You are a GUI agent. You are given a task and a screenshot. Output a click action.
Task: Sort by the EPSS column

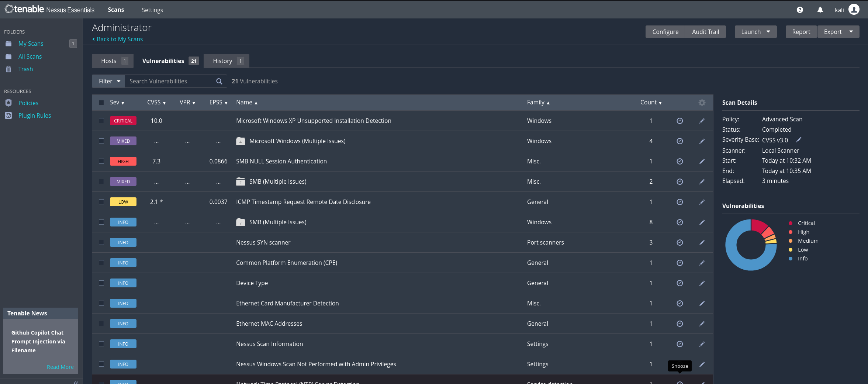pyautogui.click(x=218, y=103)
